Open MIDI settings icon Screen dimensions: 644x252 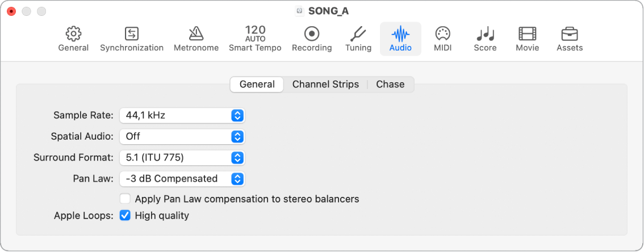[x=442, y=34]
